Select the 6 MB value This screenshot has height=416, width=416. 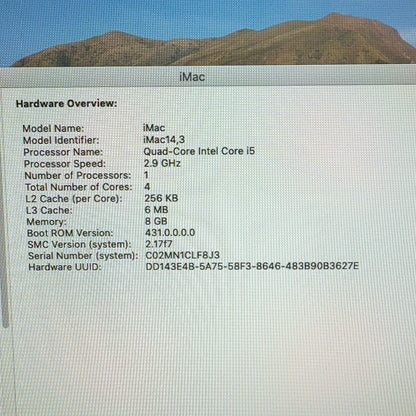point(156,210)
